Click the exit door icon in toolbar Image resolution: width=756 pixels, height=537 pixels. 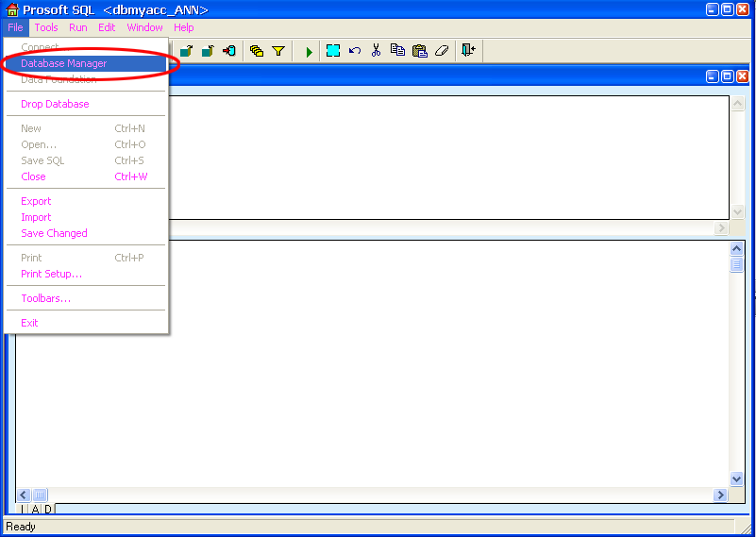coord(468,51)
